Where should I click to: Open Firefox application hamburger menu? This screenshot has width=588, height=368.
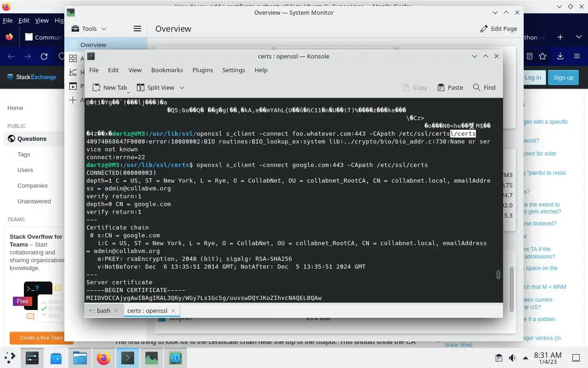[577, 56]
